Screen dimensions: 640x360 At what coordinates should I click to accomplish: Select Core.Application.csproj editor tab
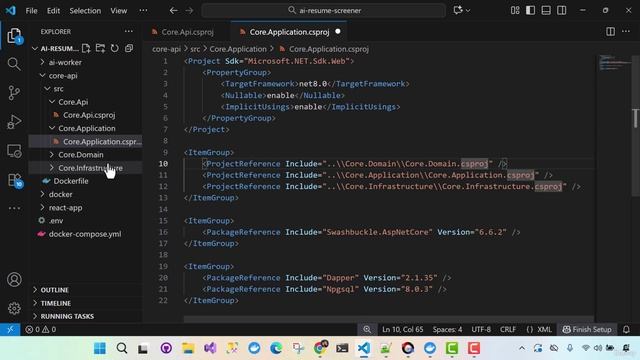pos(289,32)
